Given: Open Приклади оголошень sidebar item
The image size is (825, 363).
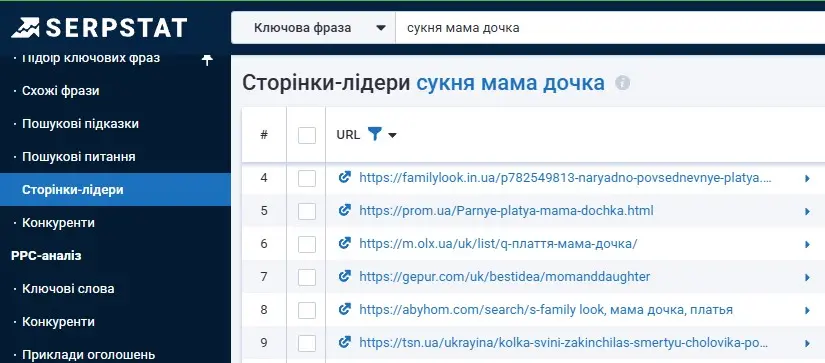Looking at the screenshot, I should [88, 355].
